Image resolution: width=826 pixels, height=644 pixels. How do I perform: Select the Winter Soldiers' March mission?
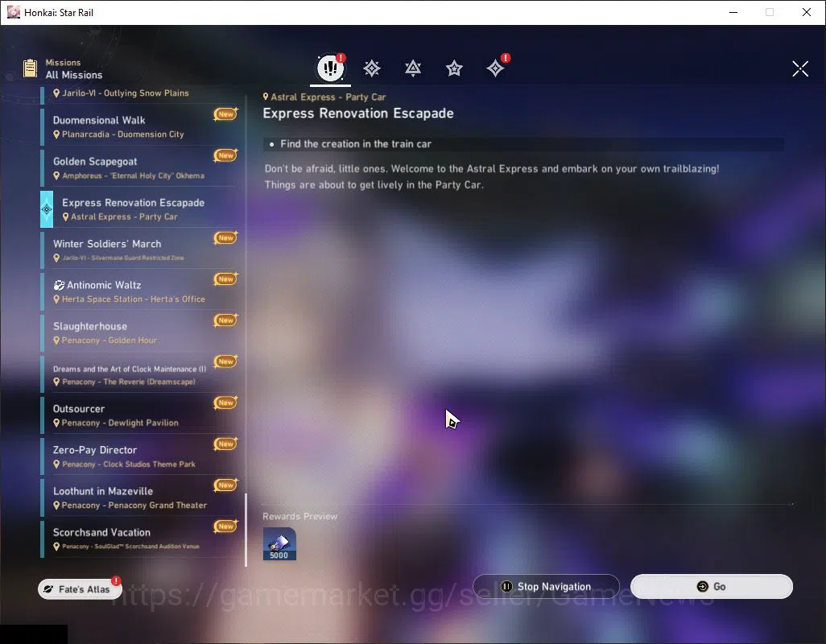[x=139, y=250]
